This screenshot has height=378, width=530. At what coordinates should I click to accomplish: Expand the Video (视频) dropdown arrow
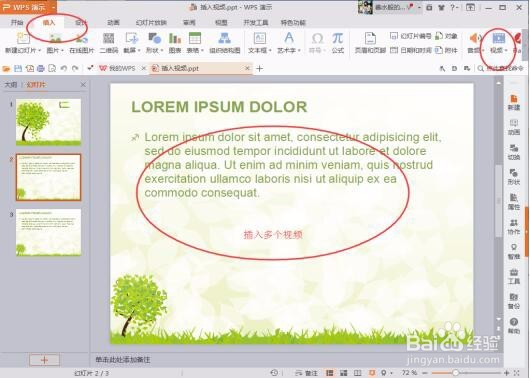point(506,51)
